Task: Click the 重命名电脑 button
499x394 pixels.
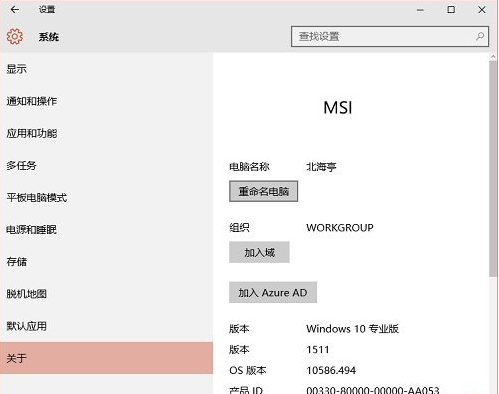Action: point(263,191)
